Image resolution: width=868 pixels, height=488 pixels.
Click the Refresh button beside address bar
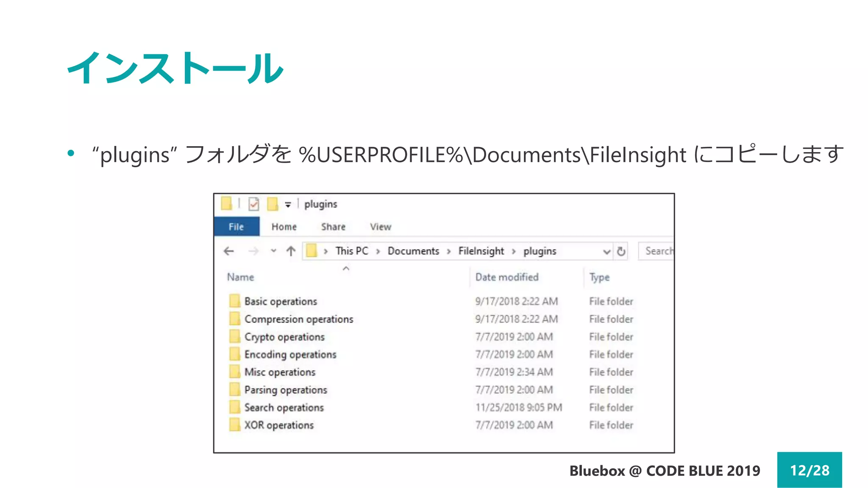tap(621, 251)
